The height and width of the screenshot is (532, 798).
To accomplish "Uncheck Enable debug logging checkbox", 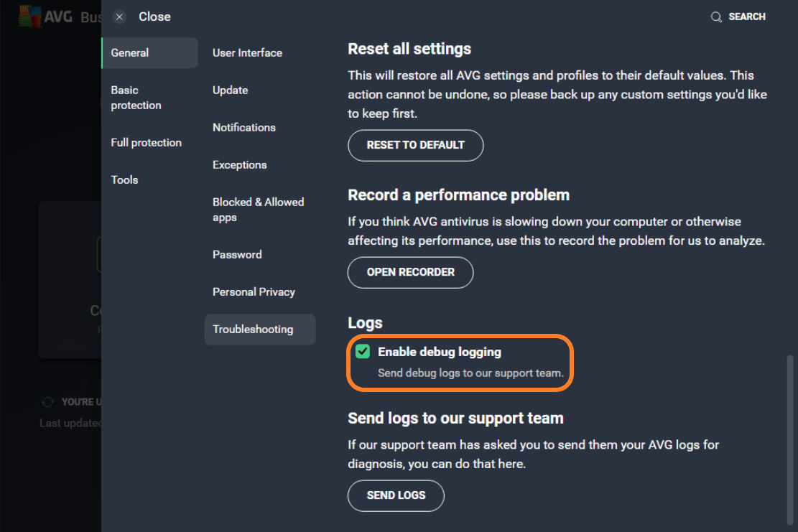I will 362,352.
